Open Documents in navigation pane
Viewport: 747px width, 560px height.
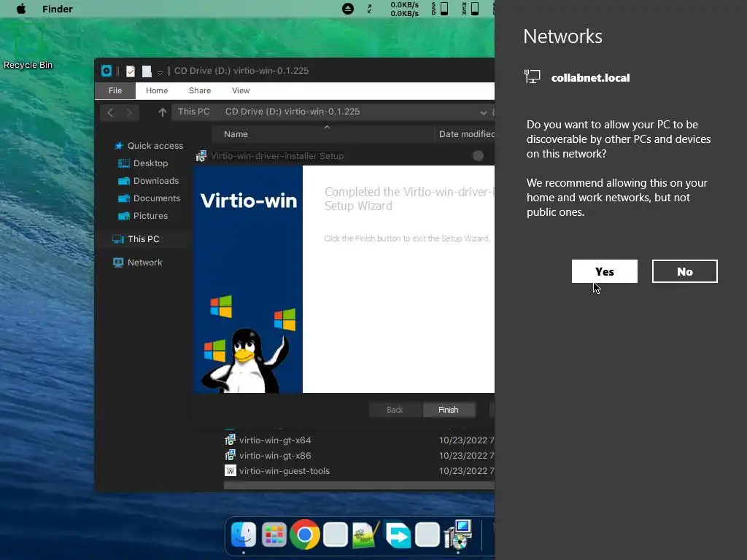tap(157, 198)
